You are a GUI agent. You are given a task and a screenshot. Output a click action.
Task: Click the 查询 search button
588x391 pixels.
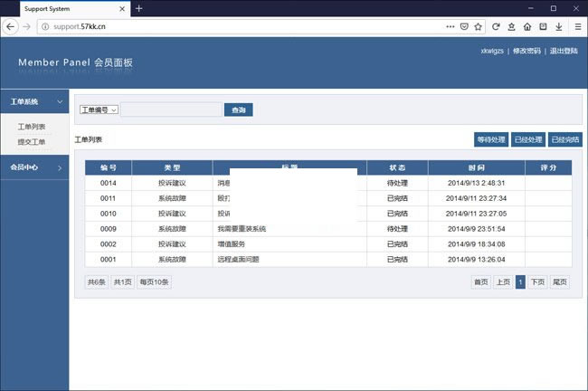[238, 110]
